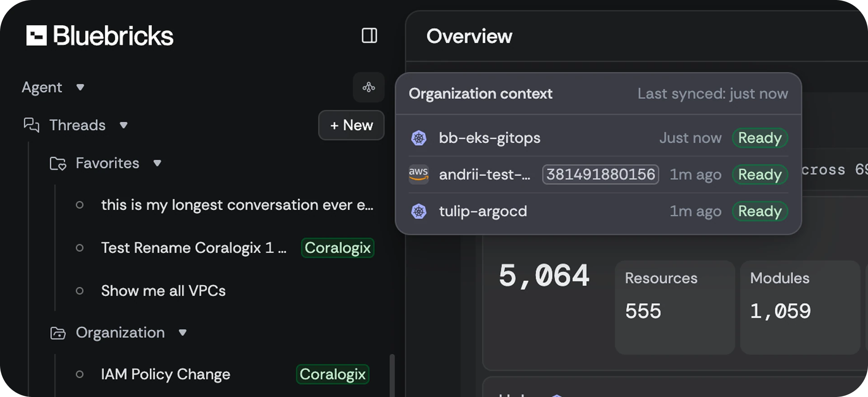Create a new thread with + New
The width and height of the screenshot is (868, 397).
coord(351,125)
